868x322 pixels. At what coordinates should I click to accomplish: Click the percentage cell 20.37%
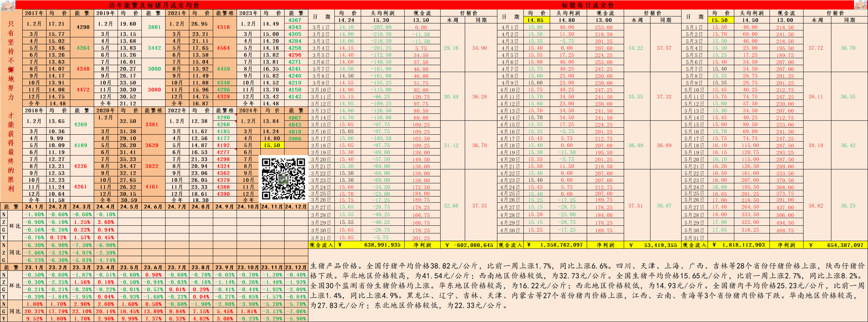(x=34, y=311)
